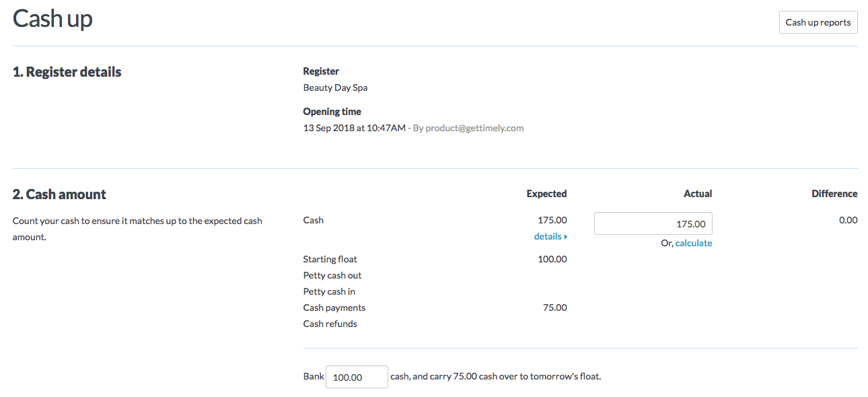Click the Cash payments row showing 75.00
The image size is (868, 397).
334,308
